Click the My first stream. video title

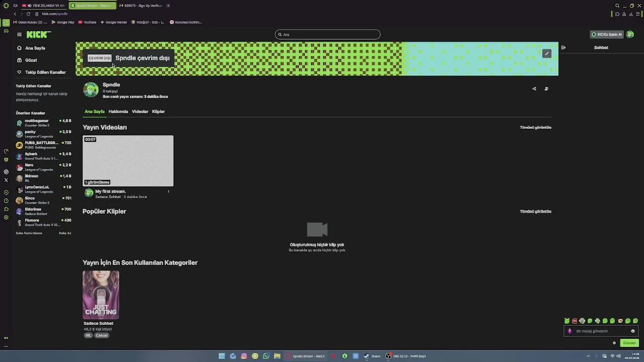tap(111, 192)
